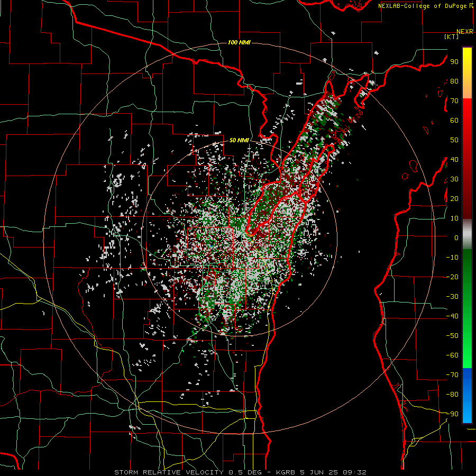This screenshot has width=476, height=476.
Task: Click the -90 value on velocity scale
Action: [x=452, y=414]
